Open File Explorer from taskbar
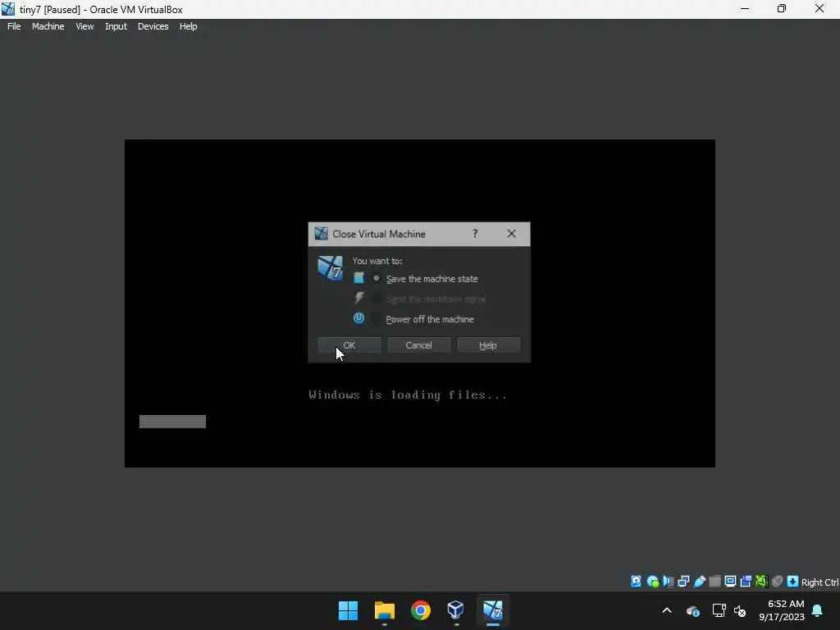This screenshot has height=630, width=840. pos(385,610)
